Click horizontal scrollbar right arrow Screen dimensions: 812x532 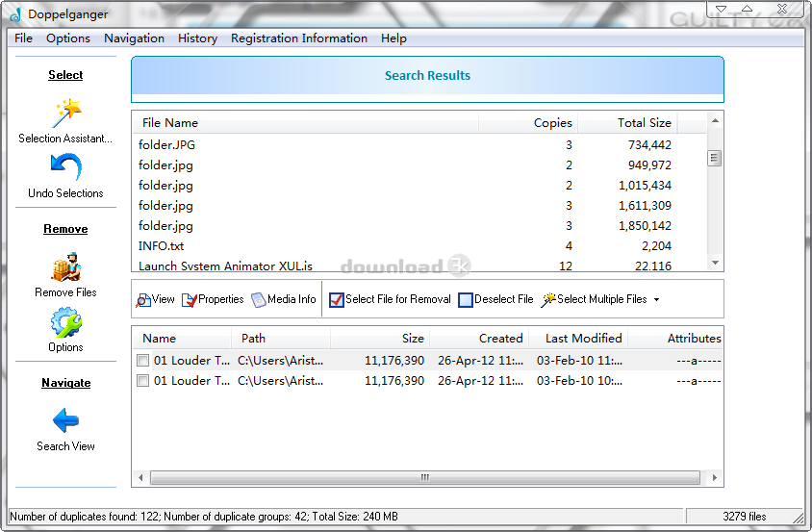(715, 477)
